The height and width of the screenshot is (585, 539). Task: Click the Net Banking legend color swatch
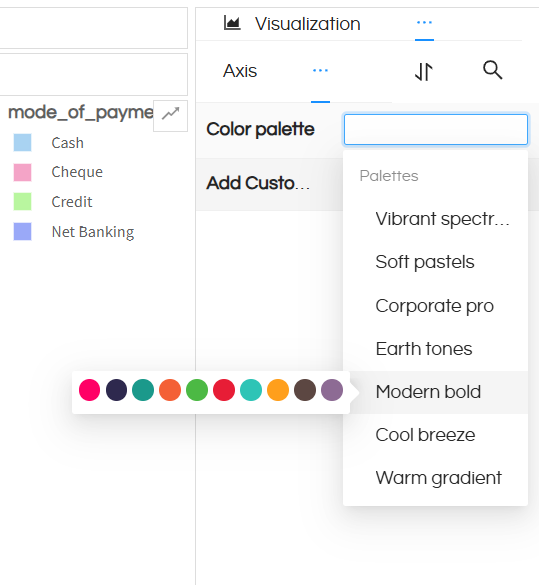click(x=22, y=232)
